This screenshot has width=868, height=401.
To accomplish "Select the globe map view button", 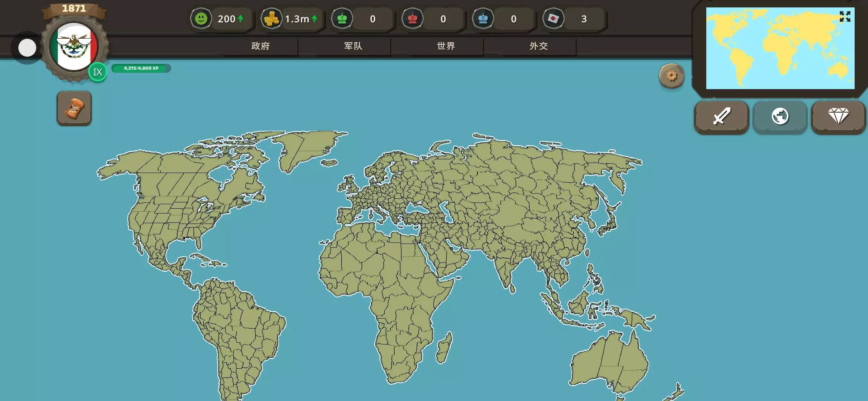I will click(x=780, y=117).
